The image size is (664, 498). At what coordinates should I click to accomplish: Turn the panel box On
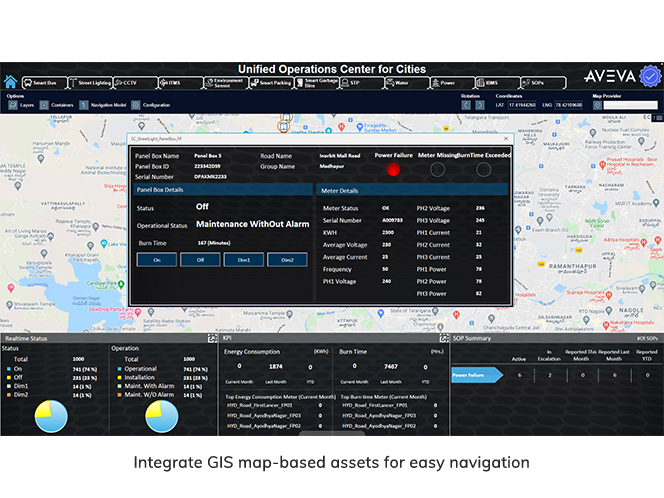(157, 260)
